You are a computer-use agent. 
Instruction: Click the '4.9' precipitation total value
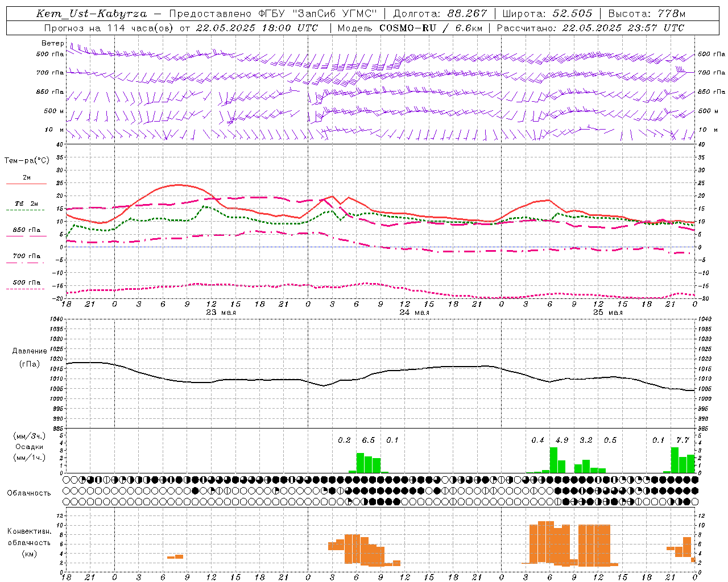[562, 440]
